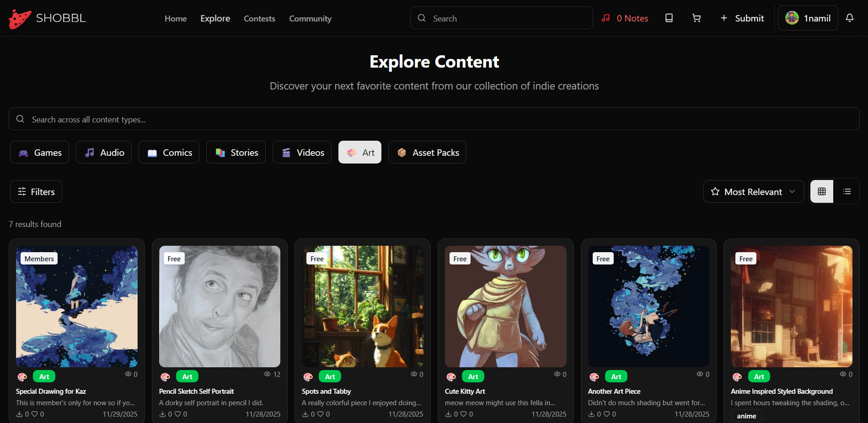Click the Submit button
The width and height of the screenshot is (868, 423).
(x=742, y=18)
